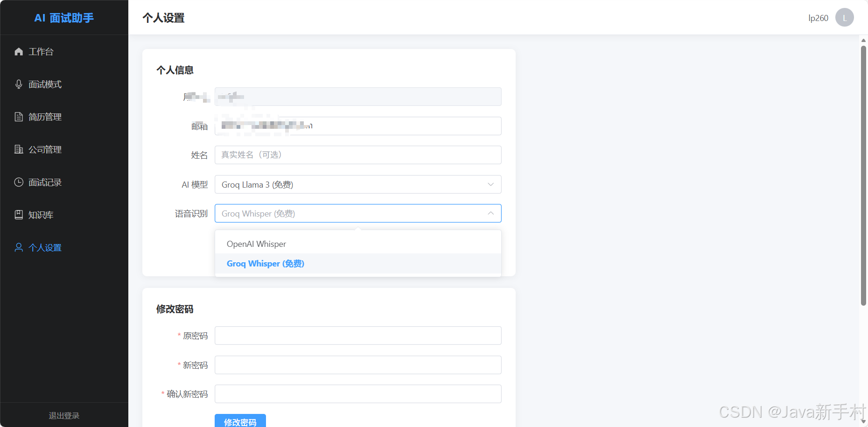
Task: Click username lp260 in header
Action: (818, 18)
